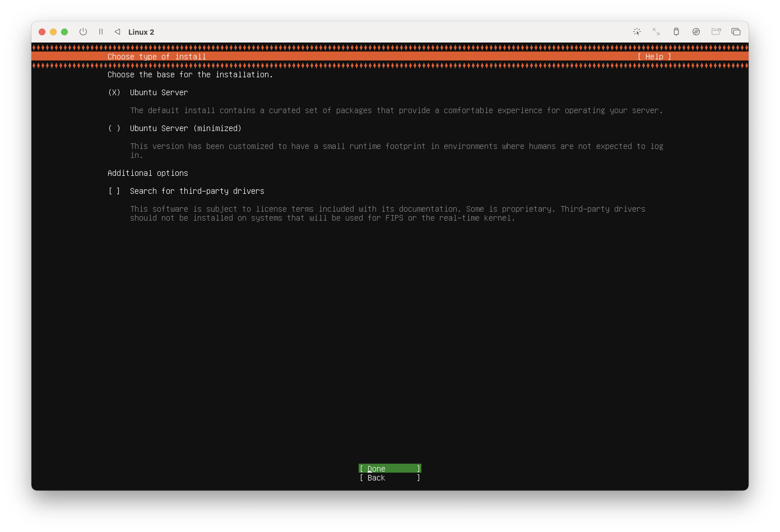
Task: Select the Ubuntu Server (minimized) radio option
Action: [114, 129]
